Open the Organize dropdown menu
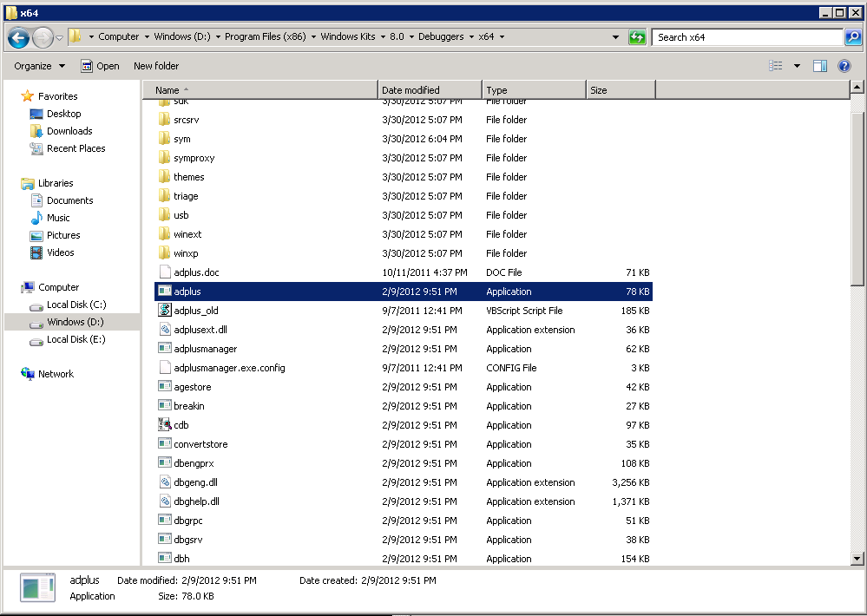This screenshot has width=867, height=616. (x=39, y=66)
